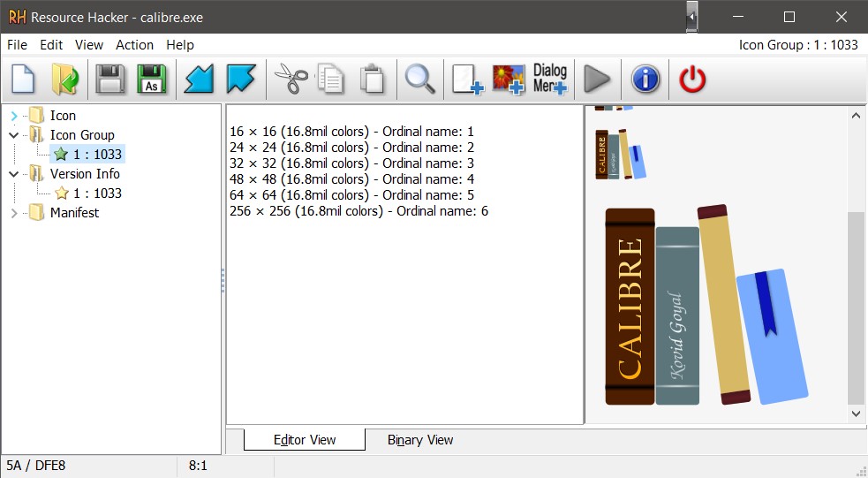
Task: Open the Help menu
Action: coord(180,45)
